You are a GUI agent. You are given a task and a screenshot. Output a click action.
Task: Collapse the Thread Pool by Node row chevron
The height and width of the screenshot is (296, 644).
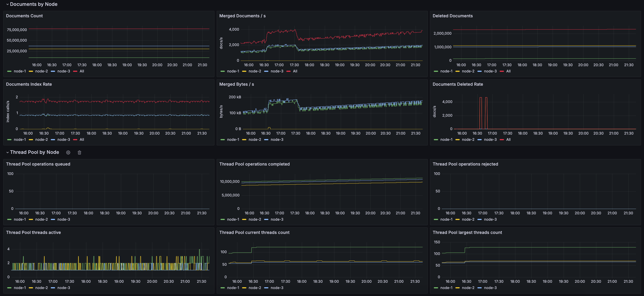click(x=7, y=152)
